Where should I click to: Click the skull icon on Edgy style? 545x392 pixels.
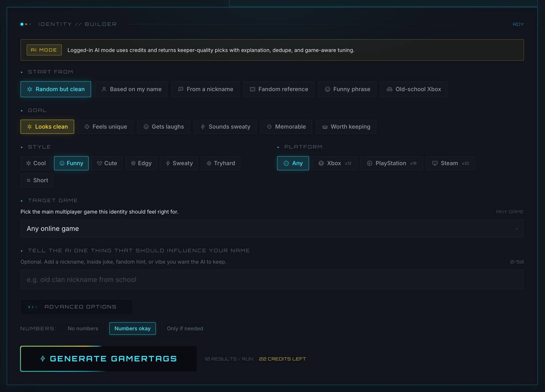[x=133, y=163]
